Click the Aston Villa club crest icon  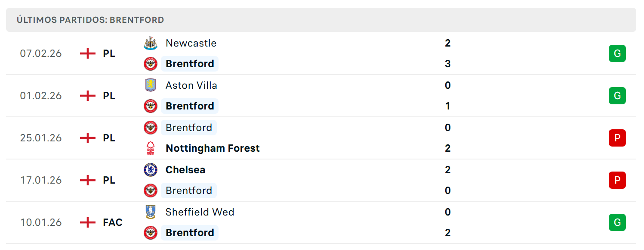coord(151,85)
